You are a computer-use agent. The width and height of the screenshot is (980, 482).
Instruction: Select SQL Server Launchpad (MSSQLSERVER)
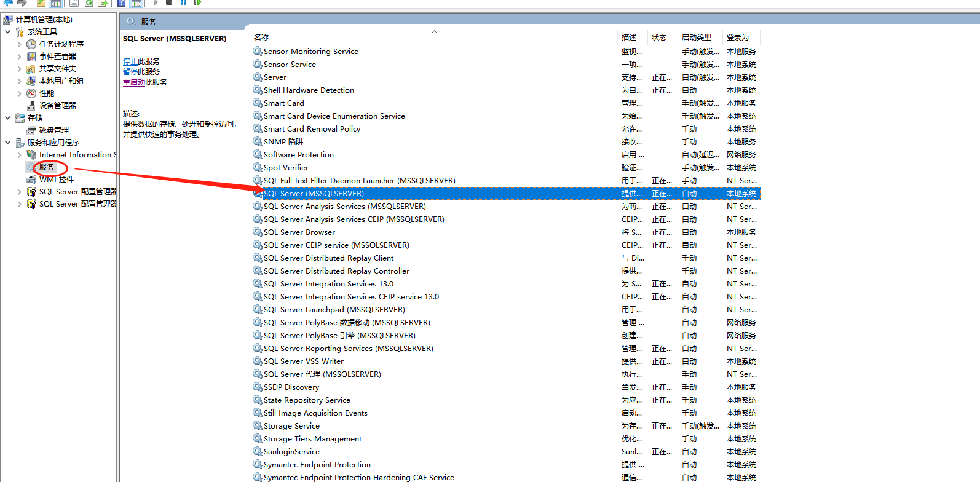tap(506, 309)
